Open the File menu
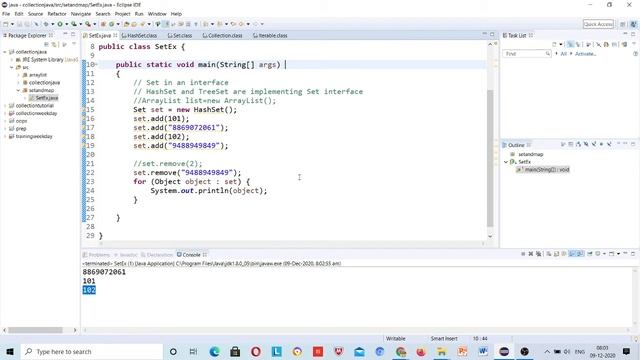Image resolution: width=640 pixels, height=360 pixels. click(x=6, y=14)
